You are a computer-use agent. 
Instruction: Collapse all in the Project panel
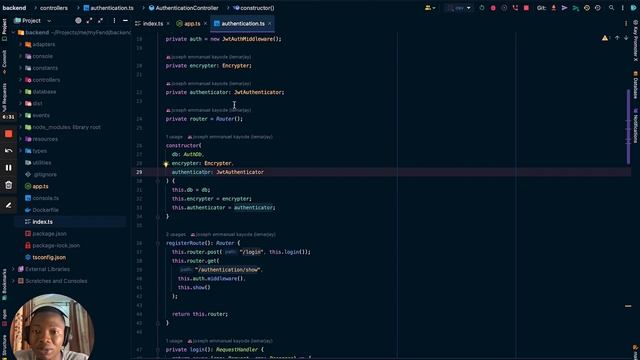click(x=100, y=20)
